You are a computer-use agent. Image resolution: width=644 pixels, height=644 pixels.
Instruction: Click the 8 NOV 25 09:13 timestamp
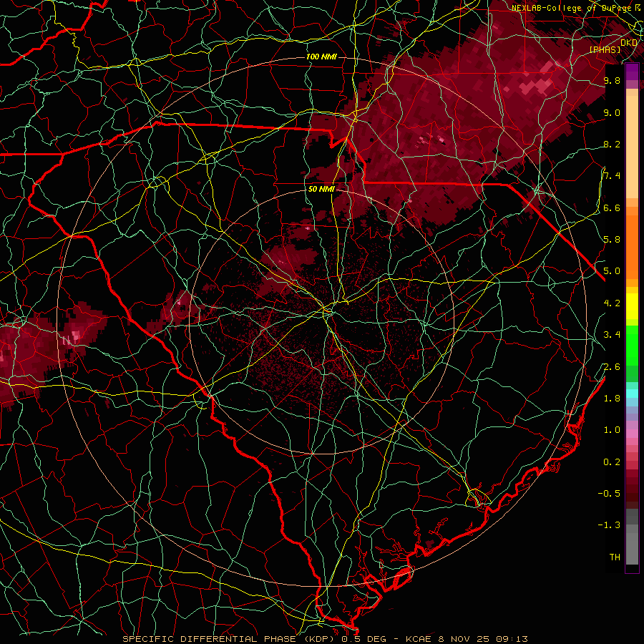(482, 639)
